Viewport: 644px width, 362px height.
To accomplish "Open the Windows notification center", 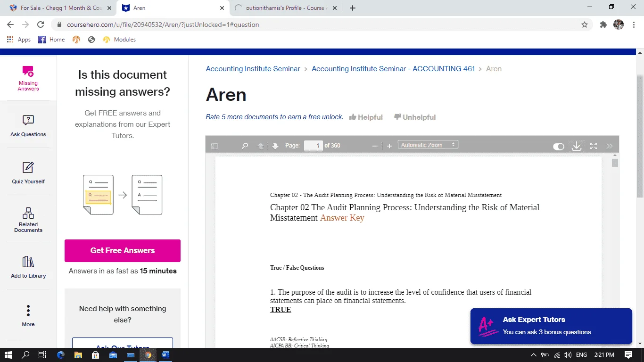I will 628,355.
